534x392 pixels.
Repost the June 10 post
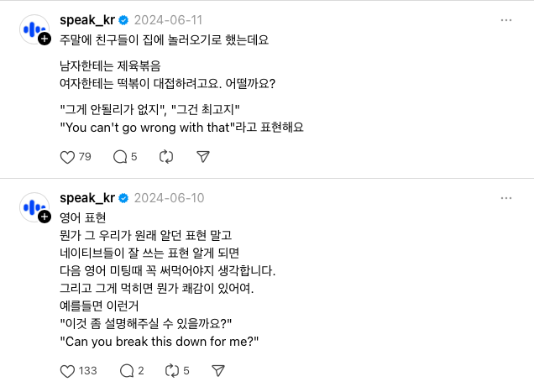[x=173, y=370]
